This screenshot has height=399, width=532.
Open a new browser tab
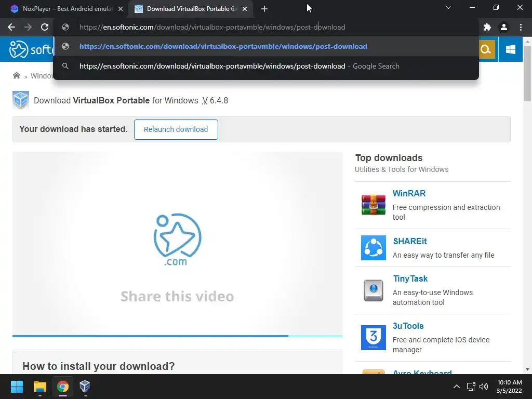(x=264, y=9)
